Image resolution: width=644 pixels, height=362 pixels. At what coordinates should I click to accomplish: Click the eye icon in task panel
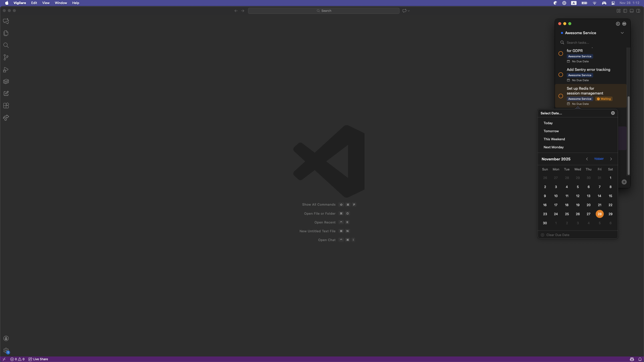pyautogui.click(x=624, y=24)
